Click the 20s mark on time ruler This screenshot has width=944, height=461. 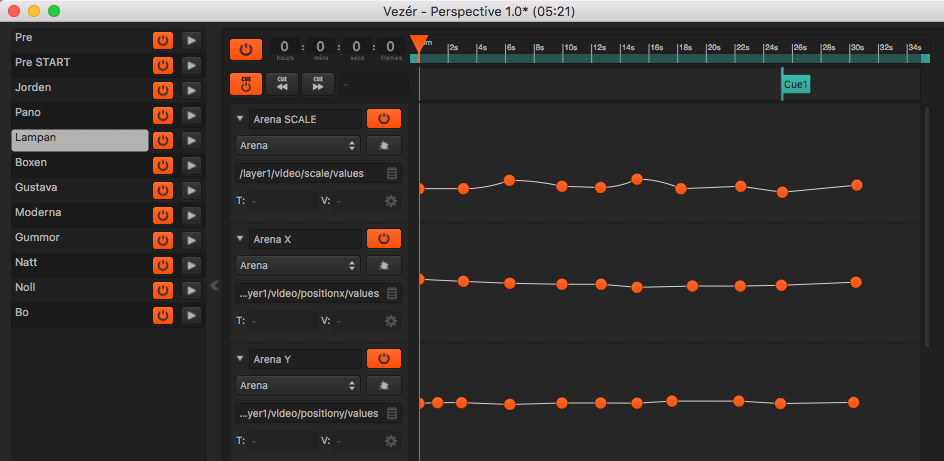coord(712,49)
